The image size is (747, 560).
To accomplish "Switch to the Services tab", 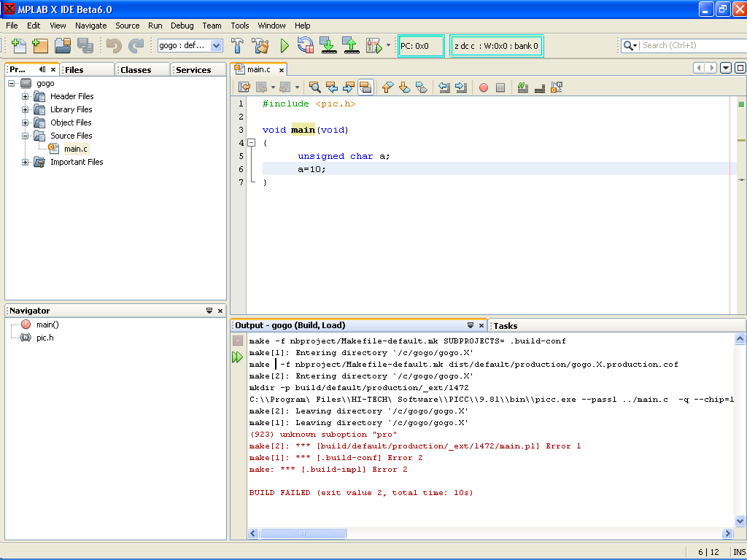I will pos(193,70).
